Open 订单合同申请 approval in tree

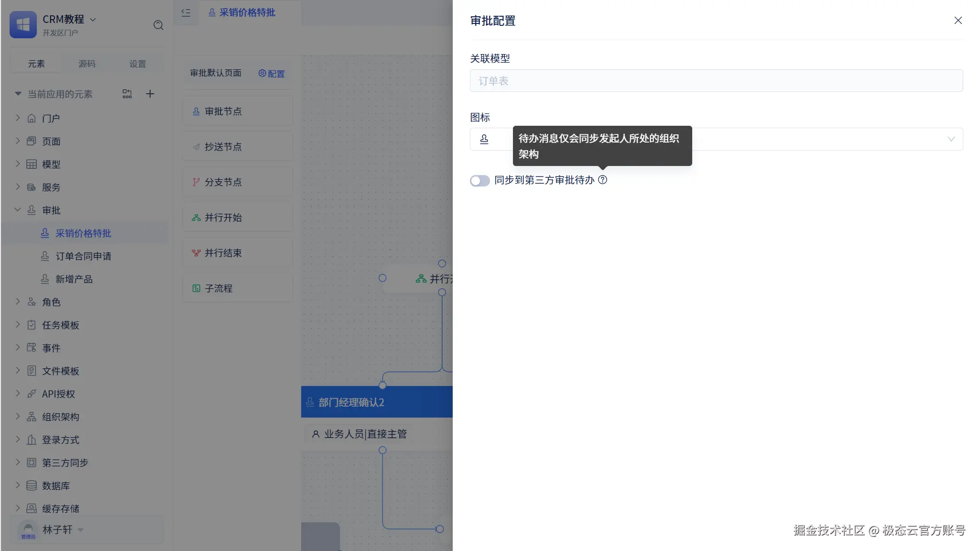click(83, 256)
